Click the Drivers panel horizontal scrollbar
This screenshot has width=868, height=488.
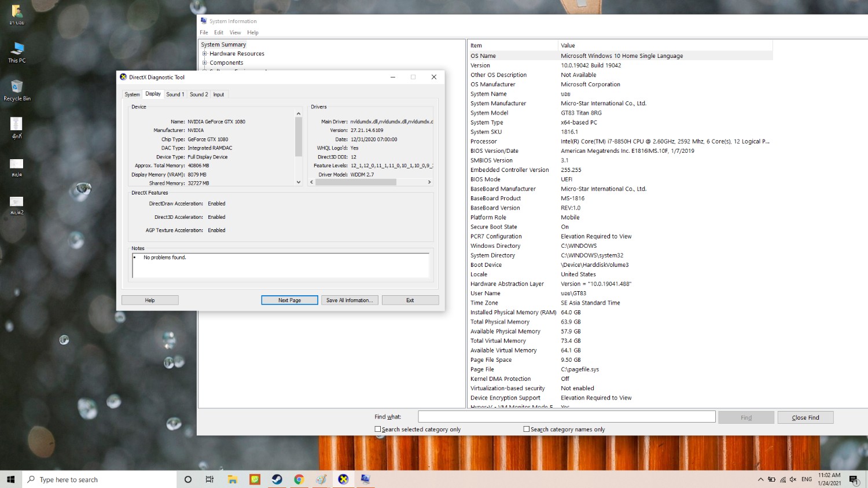tap(355, 182)
